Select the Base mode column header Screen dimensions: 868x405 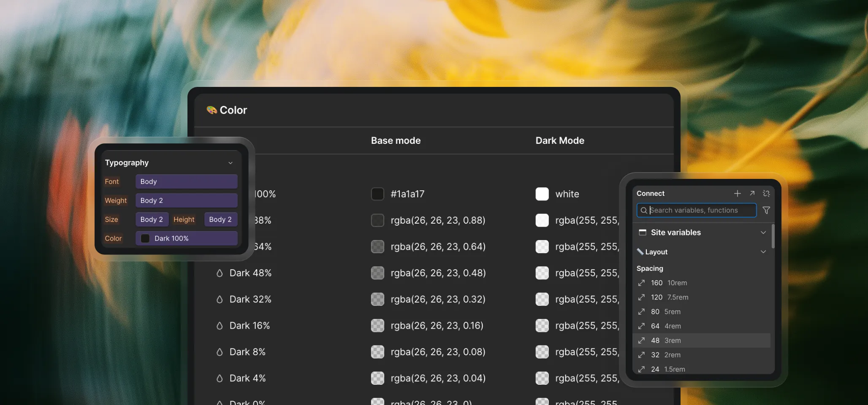395,140
